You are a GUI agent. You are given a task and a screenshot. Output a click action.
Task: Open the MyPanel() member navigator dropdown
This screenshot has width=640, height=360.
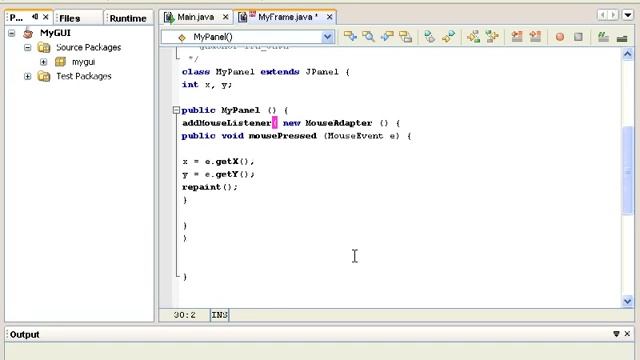click(327, 37)
